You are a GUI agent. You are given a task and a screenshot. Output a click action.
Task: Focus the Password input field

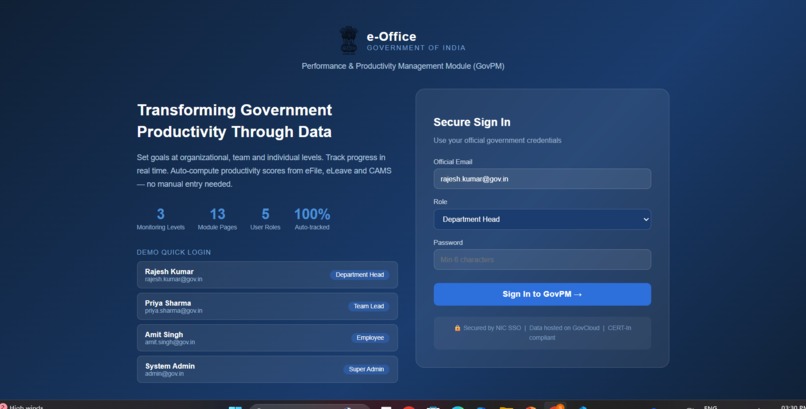(542, 259)
